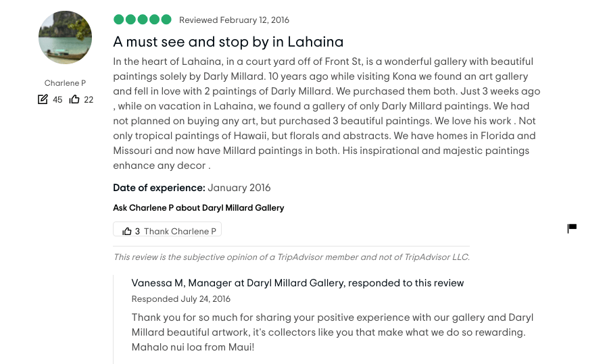Open Charlene P's profile photo
This screenshot has width=607, height=364.
pos(66,38)
